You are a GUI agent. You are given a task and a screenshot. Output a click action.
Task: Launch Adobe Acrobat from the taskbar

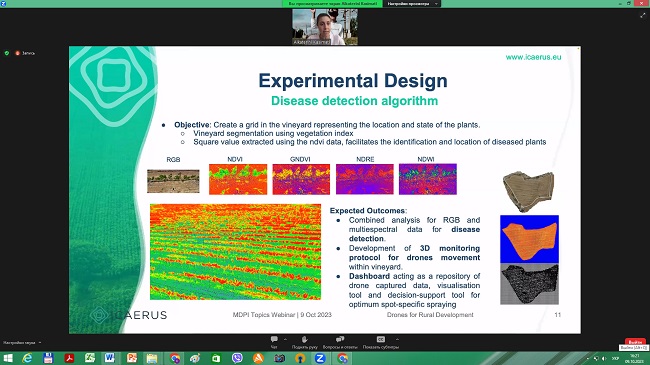click(69, 358)
